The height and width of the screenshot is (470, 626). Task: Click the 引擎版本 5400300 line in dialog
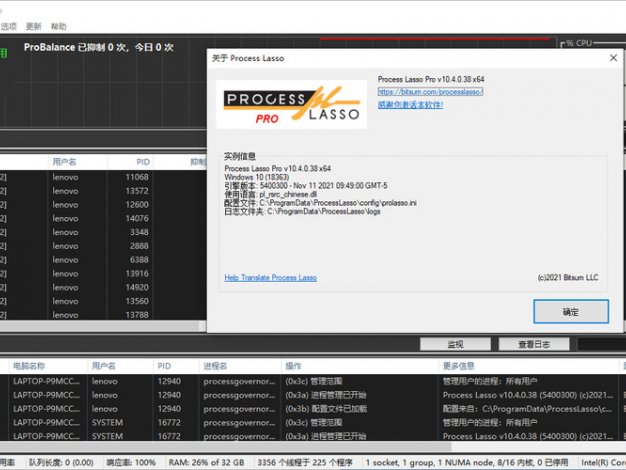pos(306,186)
